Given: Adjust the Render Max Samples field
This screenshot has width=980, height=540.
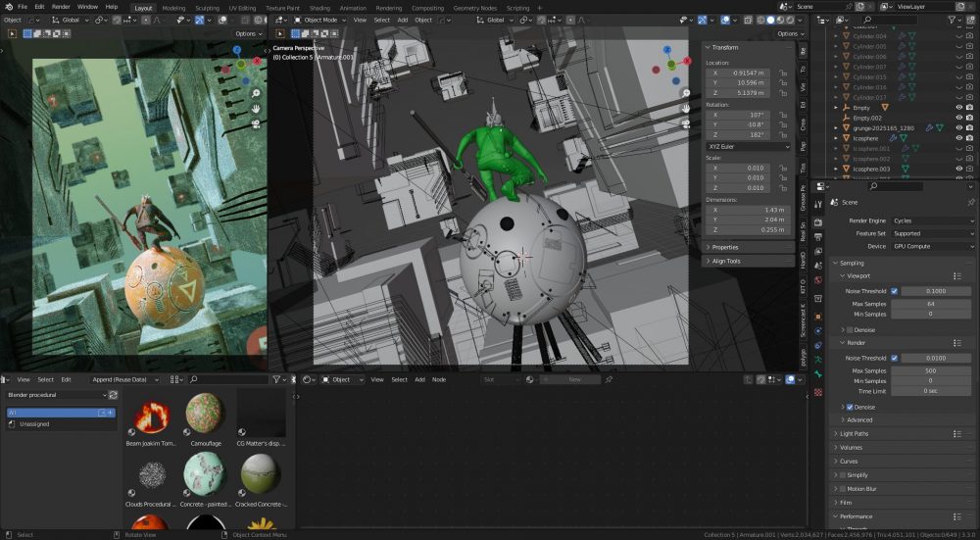Looking at the screenshot, I should 931,370.
